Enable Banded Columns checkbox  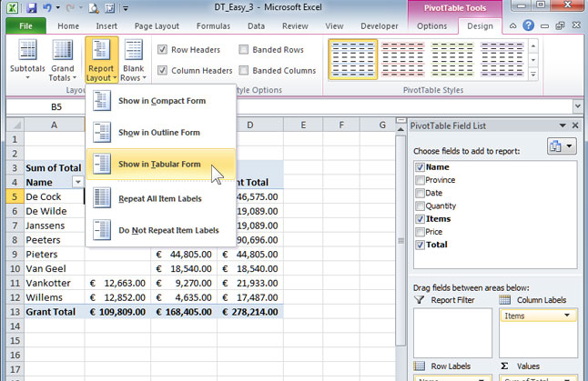coord(243,70)
